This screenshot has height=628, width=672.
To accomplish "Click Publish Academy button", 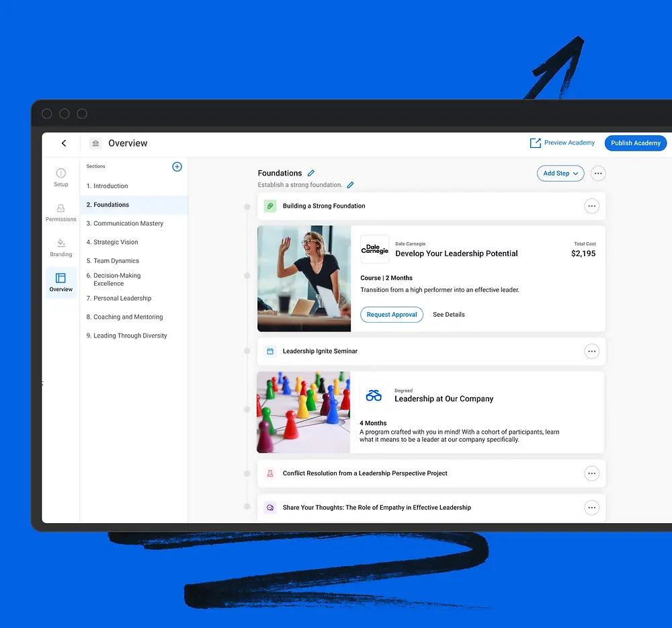I will (636, 143).
